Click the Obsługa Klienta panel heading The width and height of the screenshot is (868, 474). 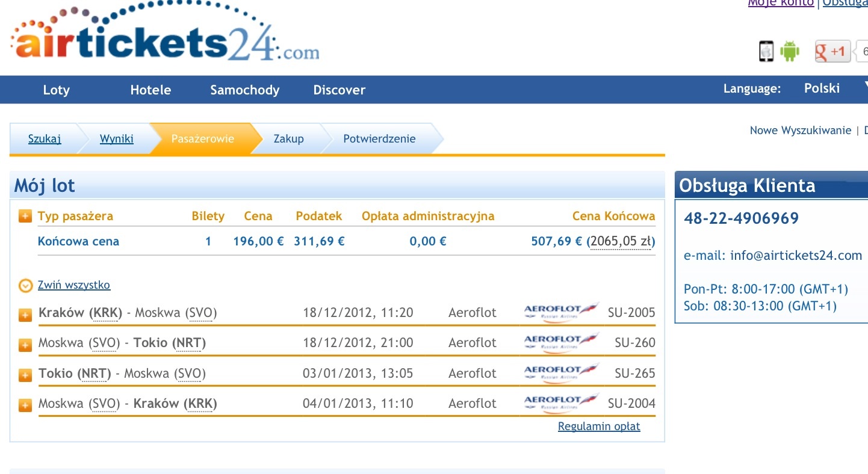point(747,186)
